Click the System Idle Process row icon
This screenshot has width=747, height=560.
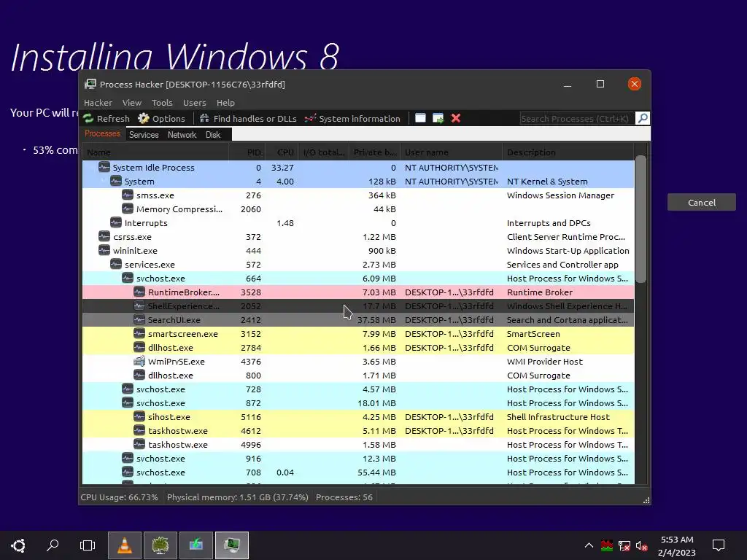pyautogui.click(x=104, y=167)
